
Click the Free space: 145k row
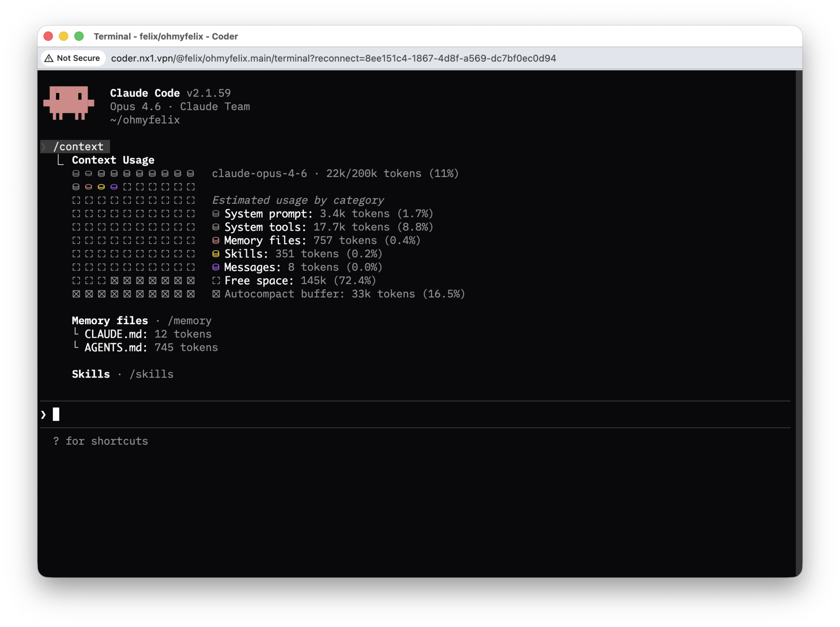click(x=294, y=281)
